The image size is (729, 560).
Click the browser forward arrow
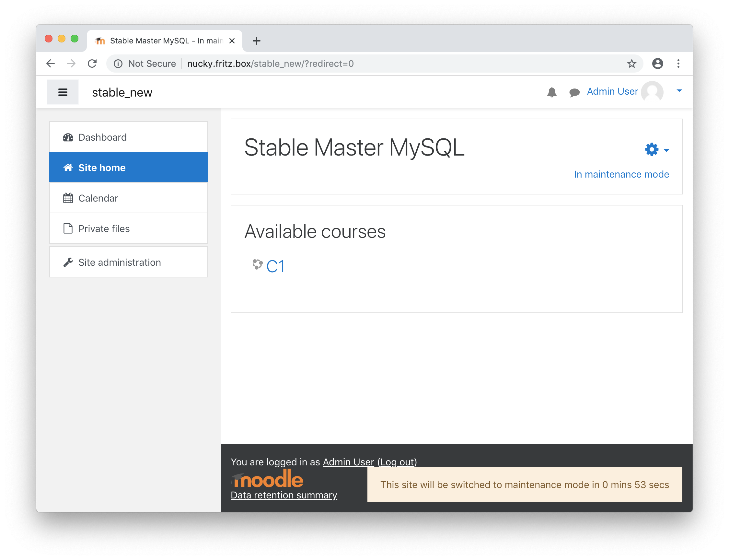(71, 63)
